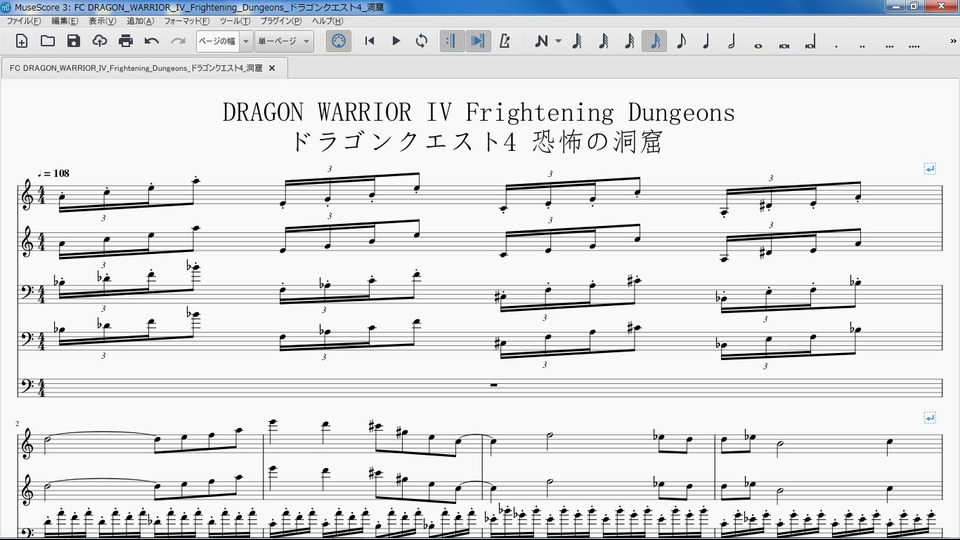This screenshot has height=540, width=960.
Task: Toggle loop playback
Action: pyautogui.click(x=421, y=41)
